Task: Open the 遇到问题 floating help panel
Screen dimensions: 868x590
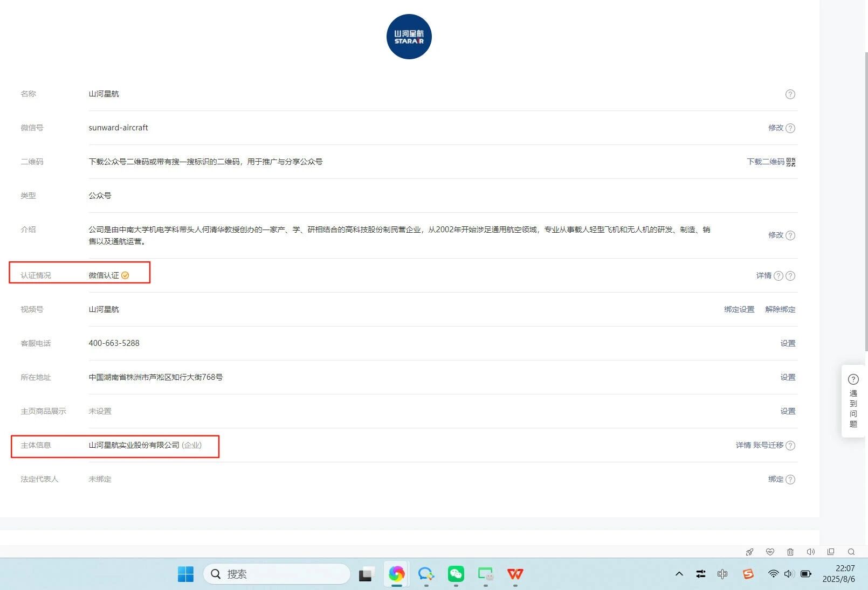Action: (x=853, y=401)
